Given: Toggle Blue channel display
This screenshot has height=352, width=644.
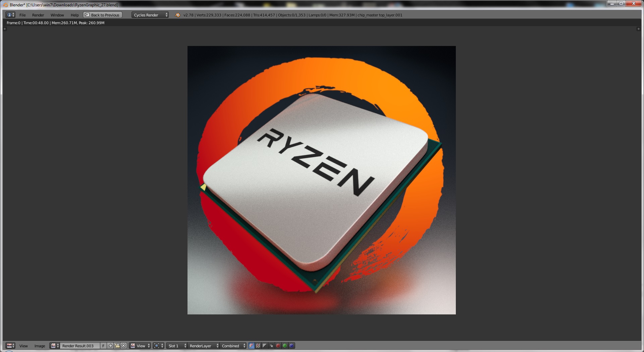Looking at the screenshot, I should 291,346.
